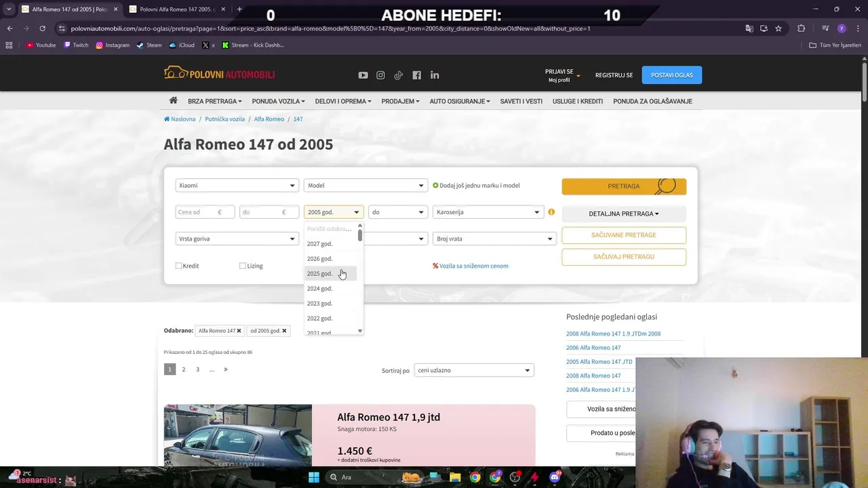The height and width of the screenshot is (488, 868).
Task: Open the site's YouTube icon
Action: (363, 75)
